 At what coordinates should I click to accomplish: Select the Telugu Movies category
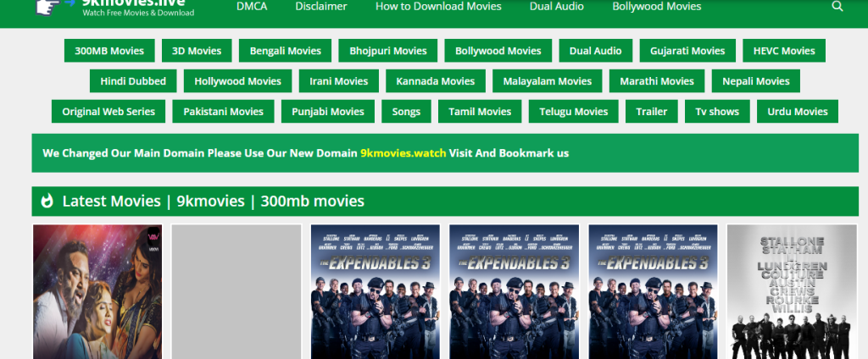pyautogui.click(x=574, y=111)
